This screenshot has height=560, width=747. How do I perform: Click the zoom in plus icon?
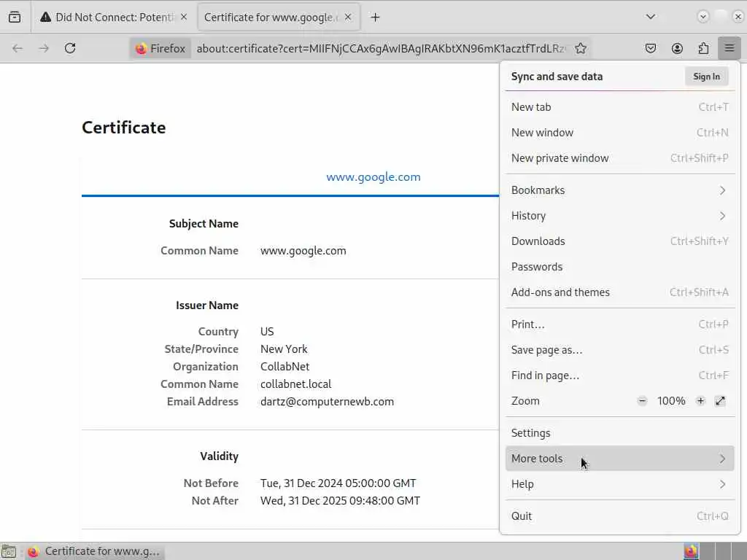click(700, 401)
